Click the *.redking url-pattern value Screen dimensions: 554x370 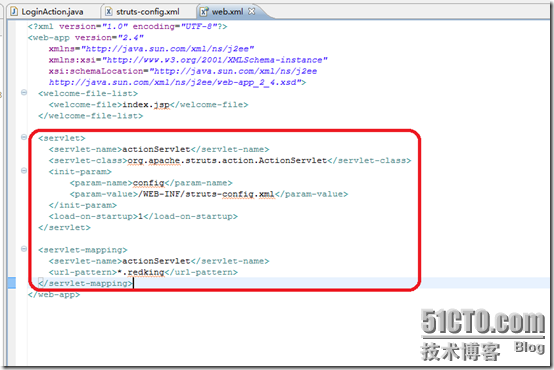coord(141,272)
